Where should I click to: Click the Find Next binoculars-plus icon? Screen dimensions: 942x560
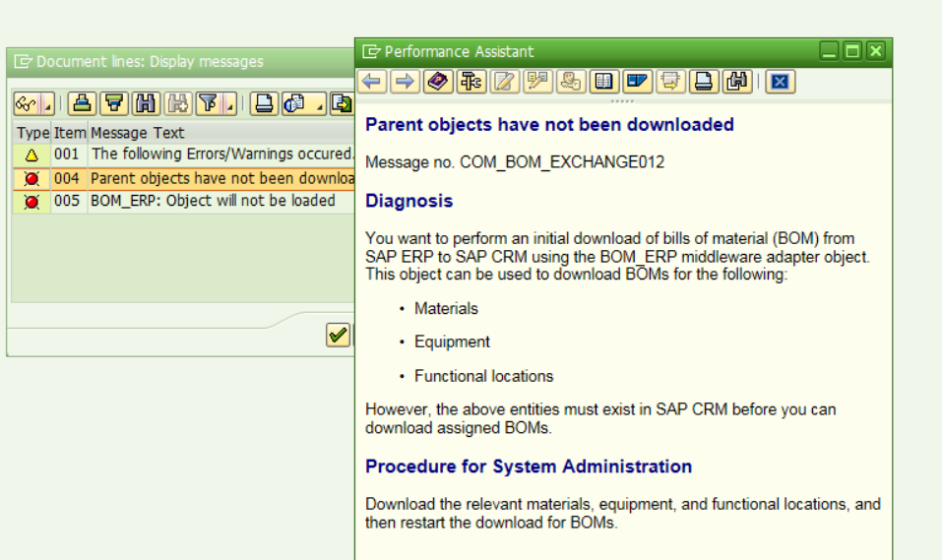tap(178, 104)
